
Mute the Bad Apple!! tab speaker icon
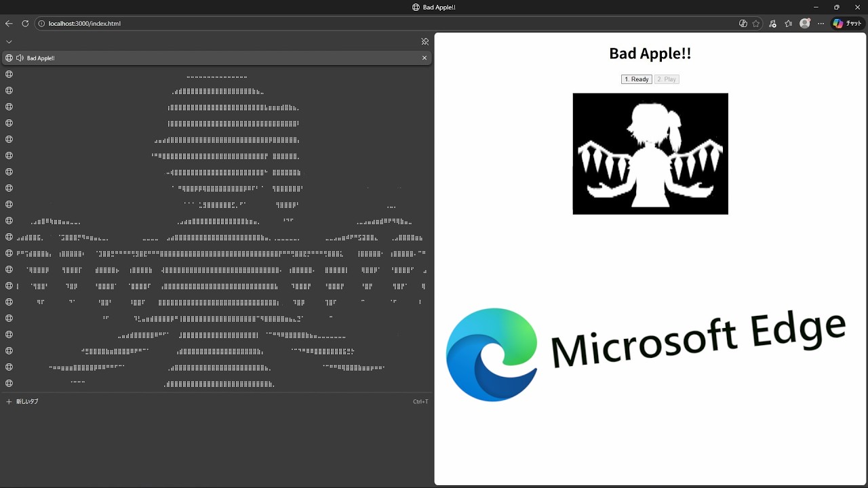click(x=20, y=58)
